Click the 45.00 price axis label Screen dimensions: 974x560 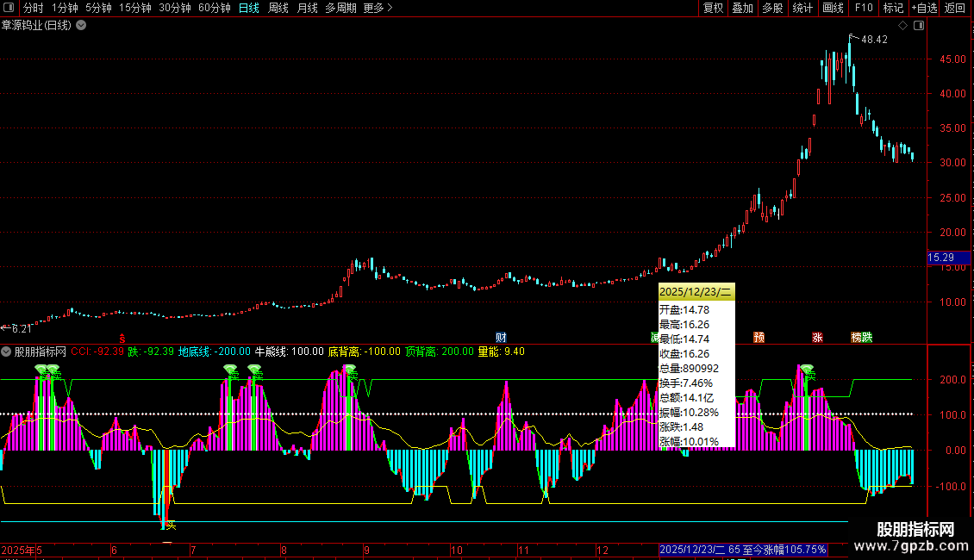pyautogui.click(x=952, y=59)
